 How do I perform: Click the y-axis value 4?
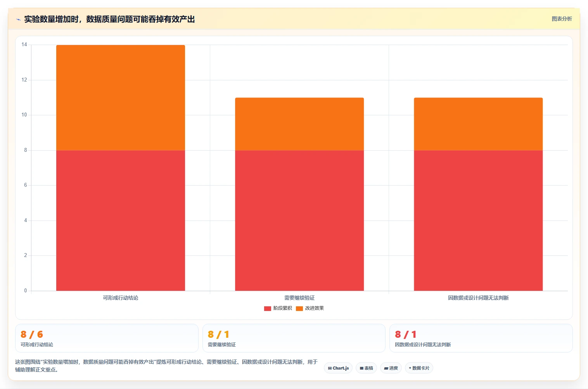tap(26, 221)
